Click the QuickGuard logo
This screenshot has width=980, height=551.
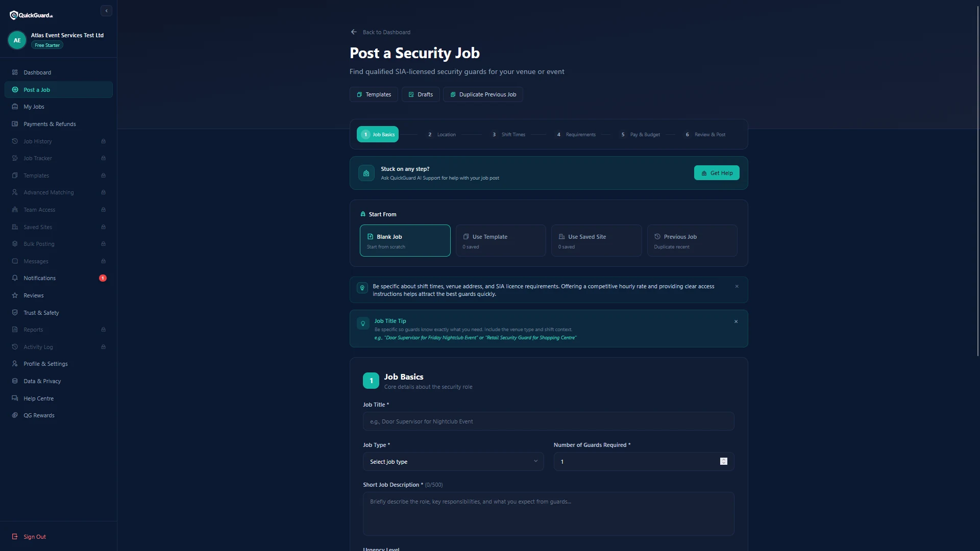(31, 15)
